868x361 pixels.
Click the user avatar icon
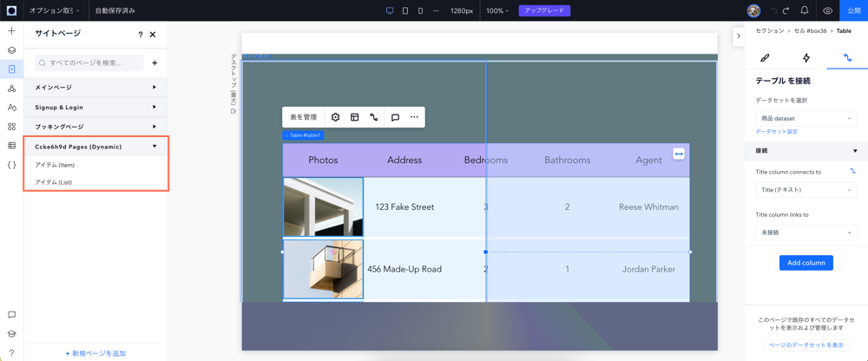coord(753,10)
